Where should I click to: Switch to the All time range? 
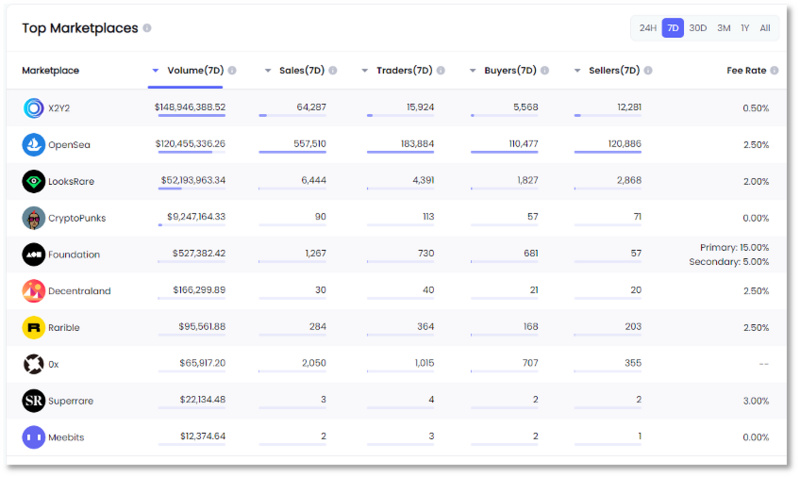point(765,28)
